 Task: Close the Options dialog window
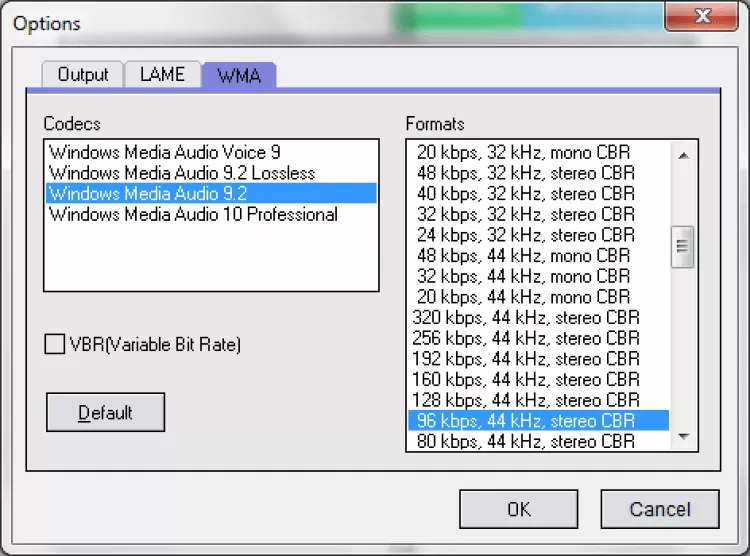point(701,19)
